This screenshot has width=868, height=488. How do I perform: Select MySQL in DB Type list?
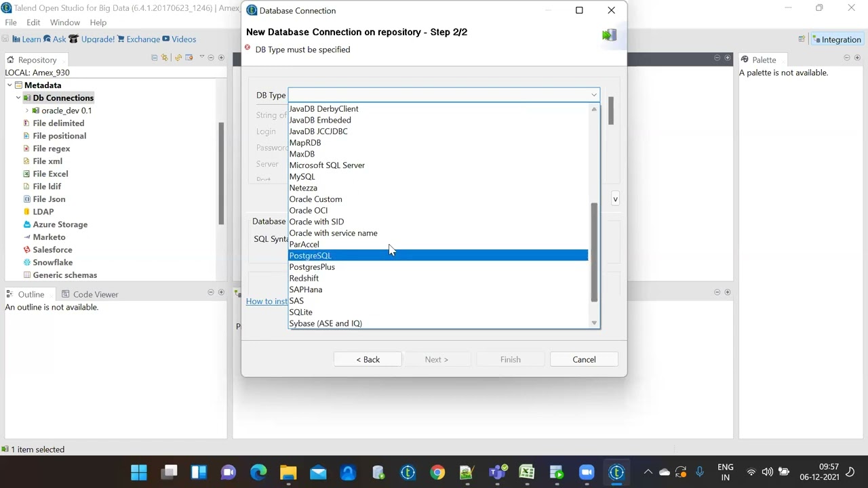[438, 176]
